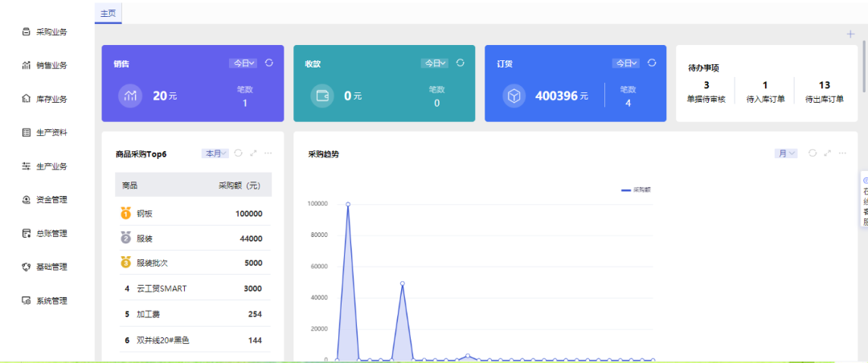This screenshot has width=868, height=363.
Task: Open the 今日 dropdown in 销售 card
Action: [x=244, y=63]
